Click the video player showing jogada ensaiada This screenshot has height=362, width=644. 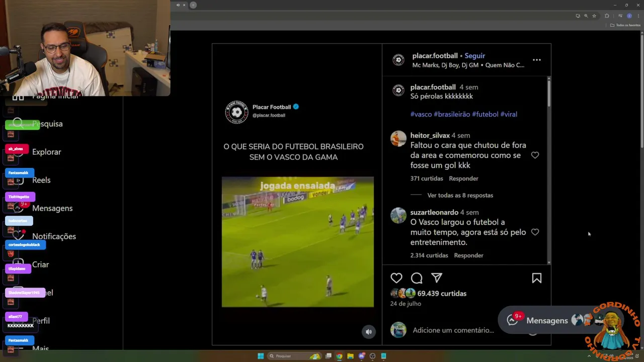tap(298, 242)
